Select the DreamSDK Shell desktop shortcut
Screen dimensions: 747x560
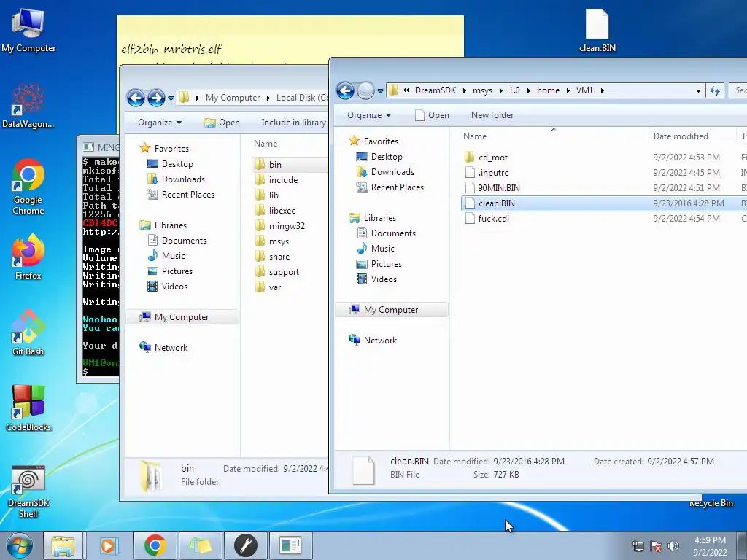28,491
